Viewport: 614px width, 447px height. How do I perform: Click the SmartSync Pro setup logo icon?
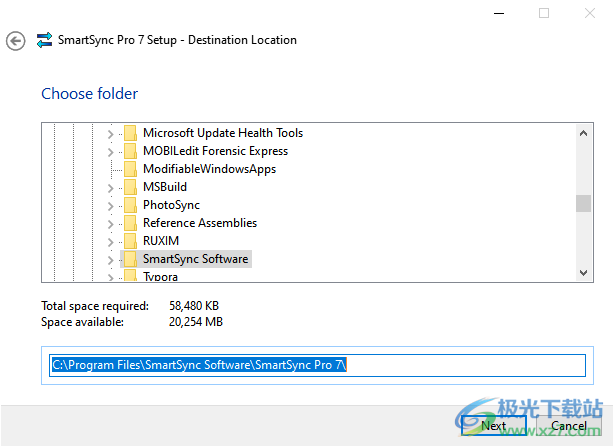click(44, 40)
